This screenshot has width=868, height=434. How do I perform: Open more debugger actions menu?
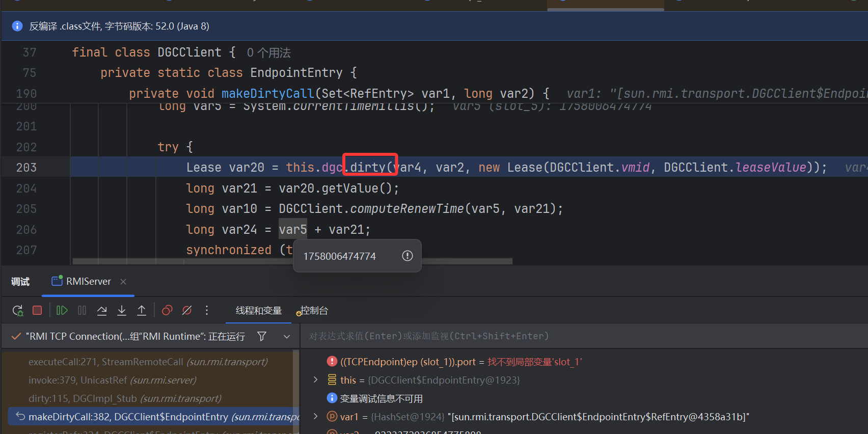pyautogui.click(x=207, y=310)
